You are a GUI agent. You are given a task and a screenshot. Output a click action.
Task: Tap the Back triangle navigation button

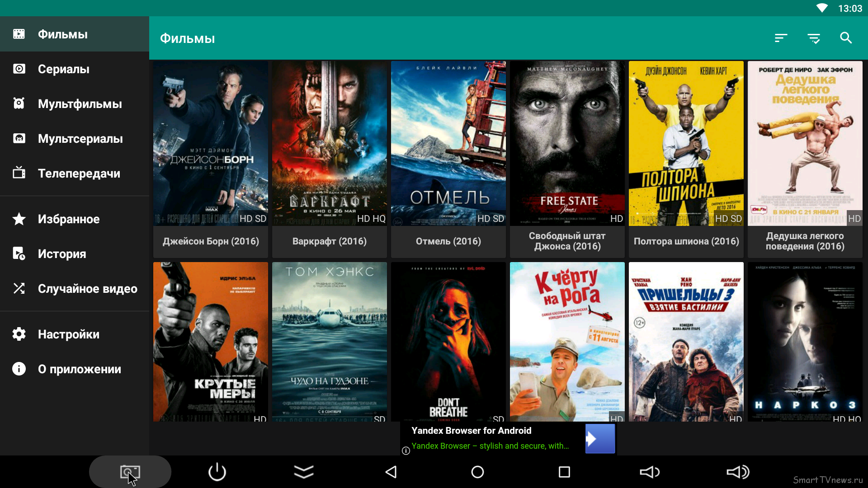tap(391, 472)
